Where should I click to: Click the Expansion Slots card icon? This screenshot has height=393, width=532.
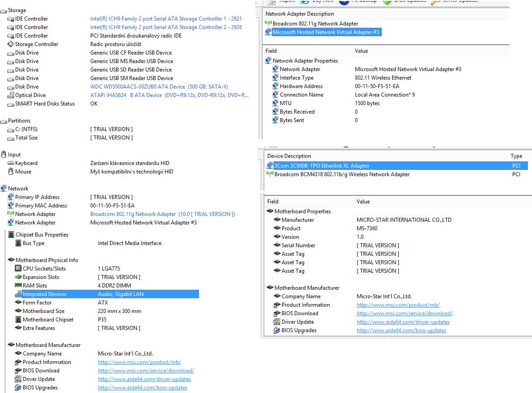(18, 277)
